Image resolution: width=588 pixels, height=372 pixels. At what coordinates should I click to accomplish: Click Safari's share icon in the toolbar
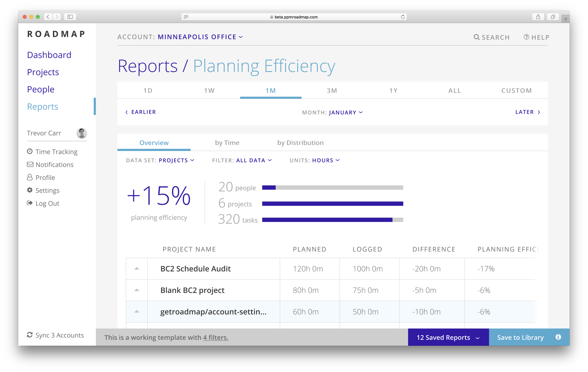point(538,17)
